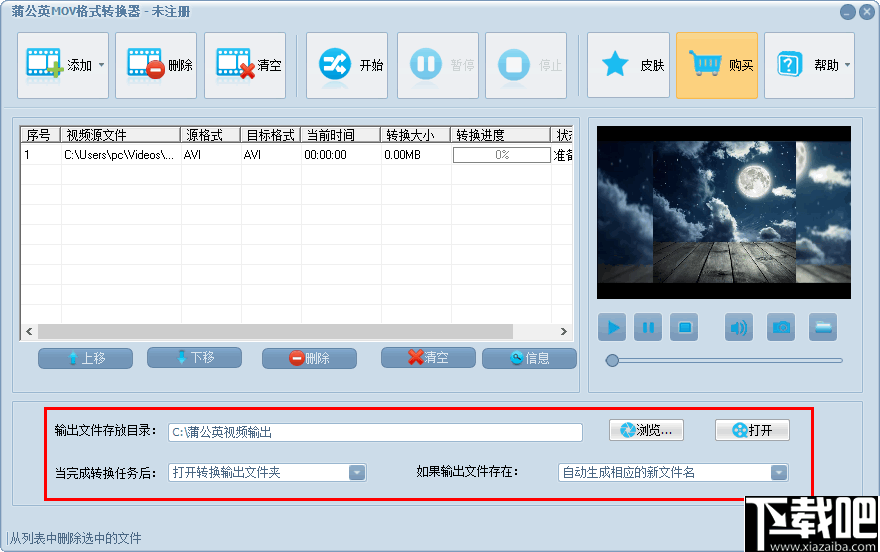Click the preview seek slider handle
880x552 pixels.
click(x=612, y=360)
